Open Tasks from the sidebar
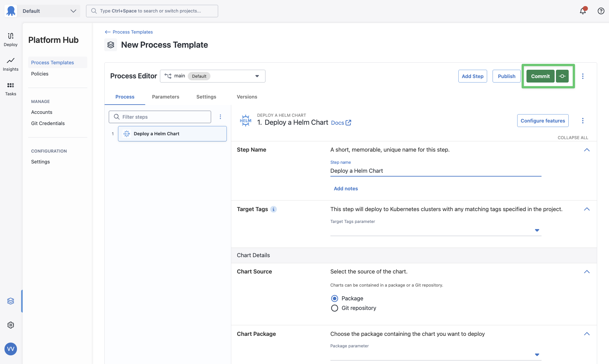Screen dimensions: 609x364 click(x=11, y=89)
